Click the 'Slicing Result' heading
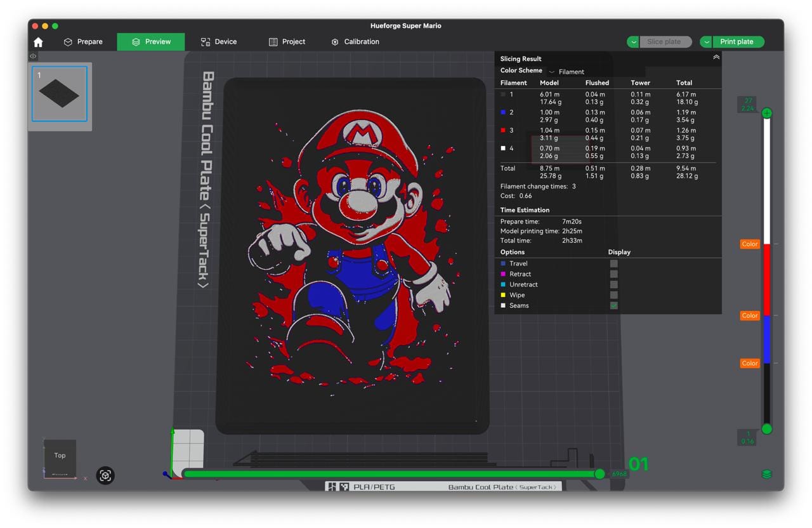This screenshot has width=812, height=528. click(521, 59)
